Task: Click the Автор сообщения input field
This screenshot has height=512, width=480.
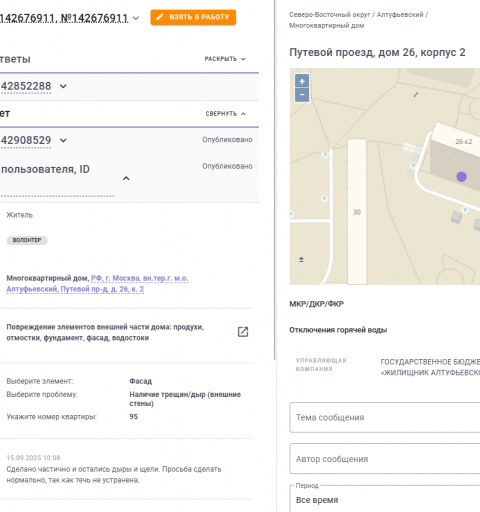Action: pos(385,459)
